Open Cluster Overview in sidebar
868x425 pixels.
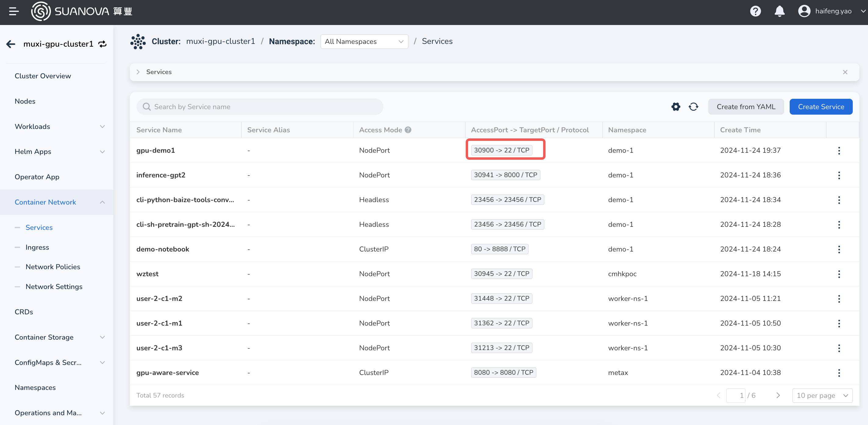point(43,76)
